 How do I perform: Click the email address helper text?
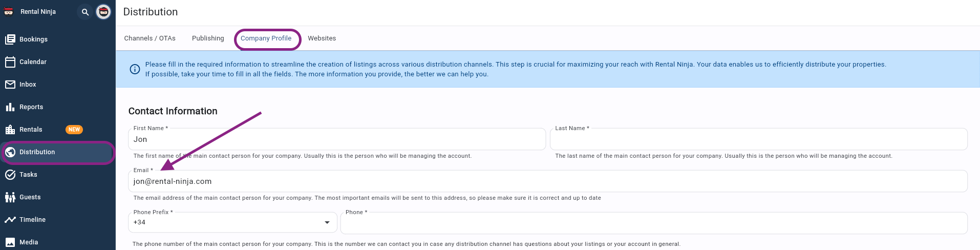(x=367, y=198)
